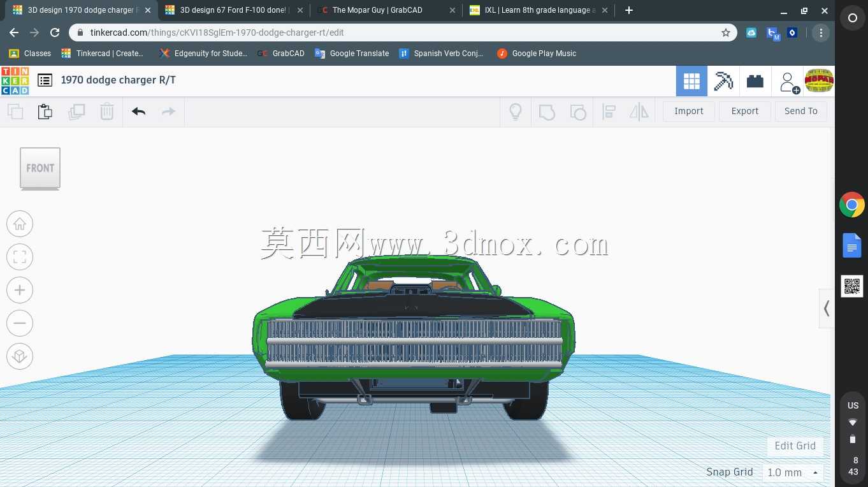Screen dimensions: 868x487
Task: Click the design title 1970 dodge charger R/T
Action: (x=119, y=80)
